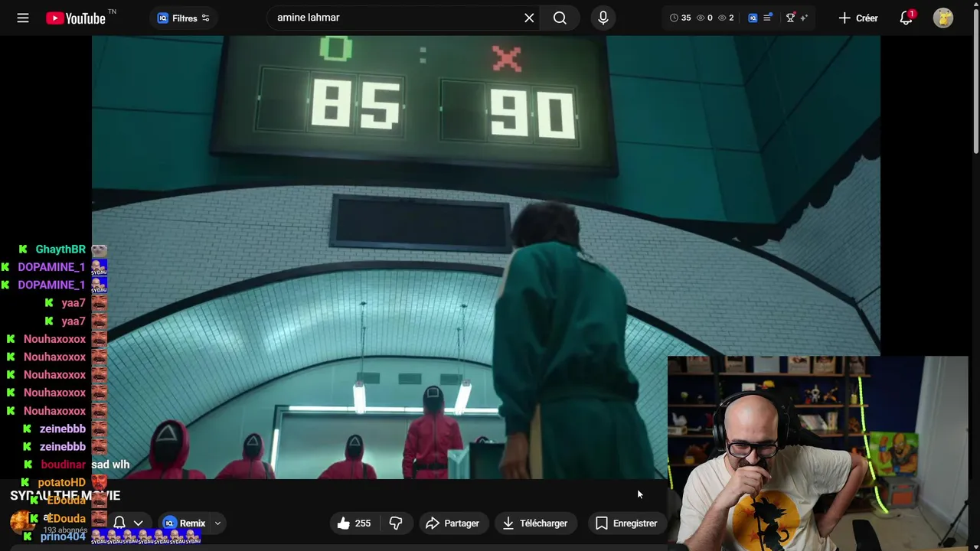Click the video player to pause playback
Viewport: 980px width, 551px height.
point(485,257)
